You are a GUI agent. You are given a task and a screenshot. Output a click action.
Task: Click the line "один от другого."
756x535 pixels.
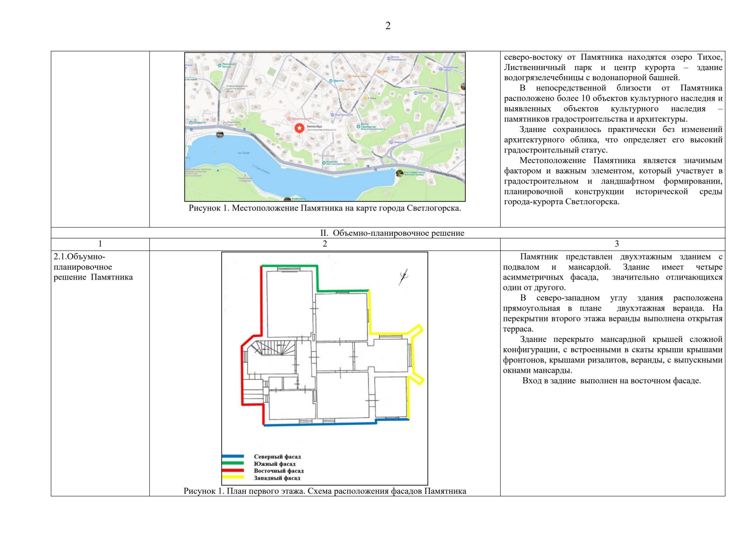click(x=534, y=288)
